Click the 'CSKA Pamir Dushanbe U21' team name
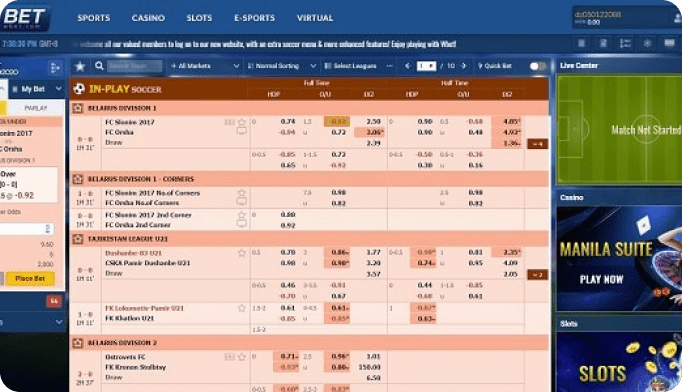 147,263
